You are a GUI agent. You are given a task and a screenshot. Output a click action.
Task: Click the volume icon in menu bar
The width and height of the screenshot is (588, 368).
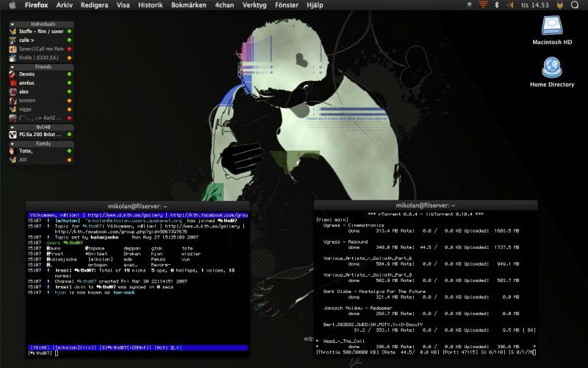pos(509,4)
